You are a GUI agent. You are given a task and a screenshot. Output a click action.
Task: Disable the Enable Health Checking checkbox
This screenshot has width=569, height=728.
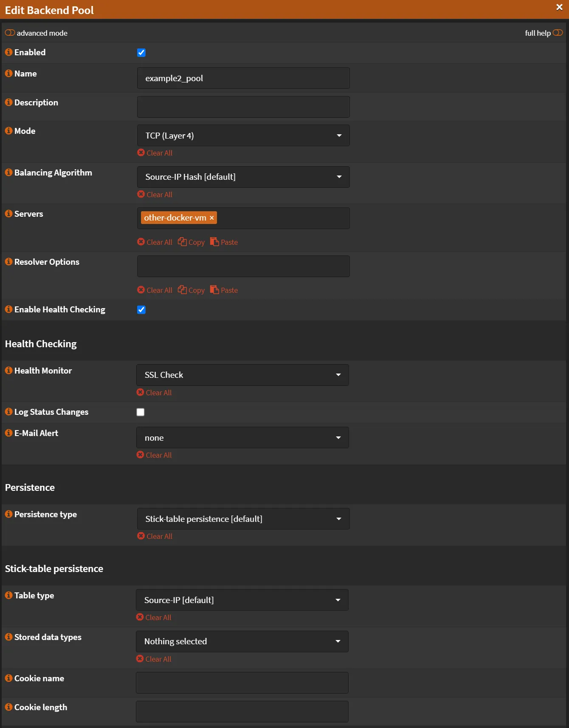tap(141, 310)
